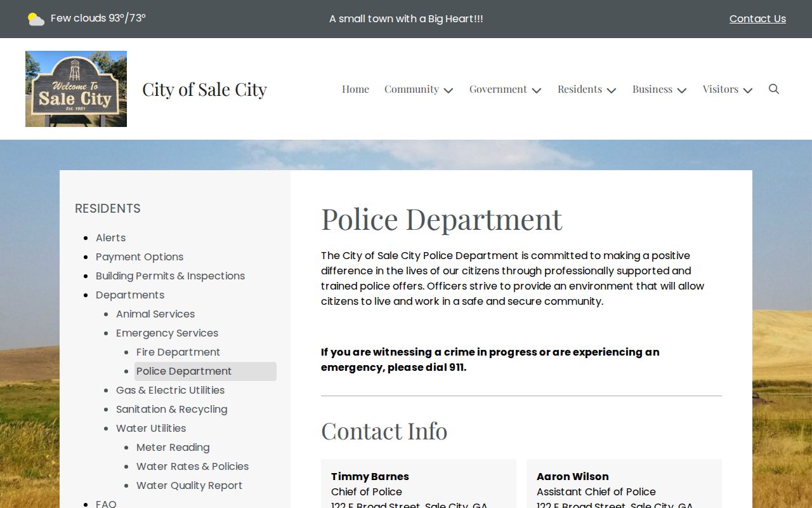Open Water Quality Report link
This screenshot has width=812, height=508.
pos(189,485)
